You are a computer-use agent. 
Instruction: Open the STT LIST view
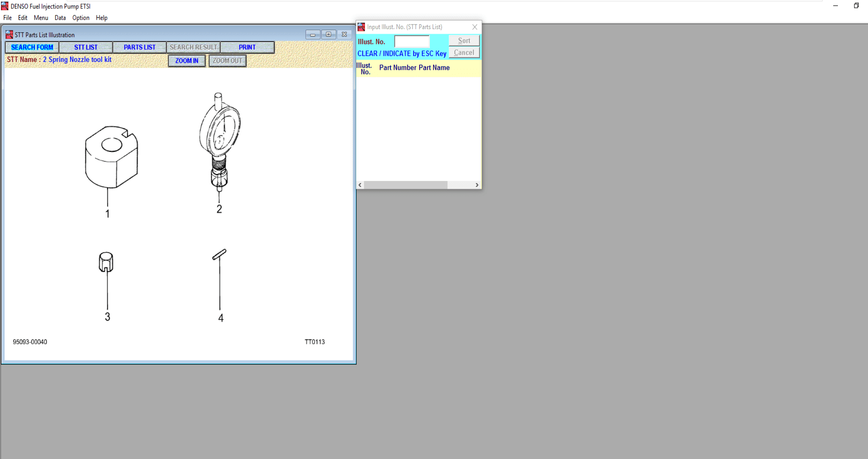[86, 47]
